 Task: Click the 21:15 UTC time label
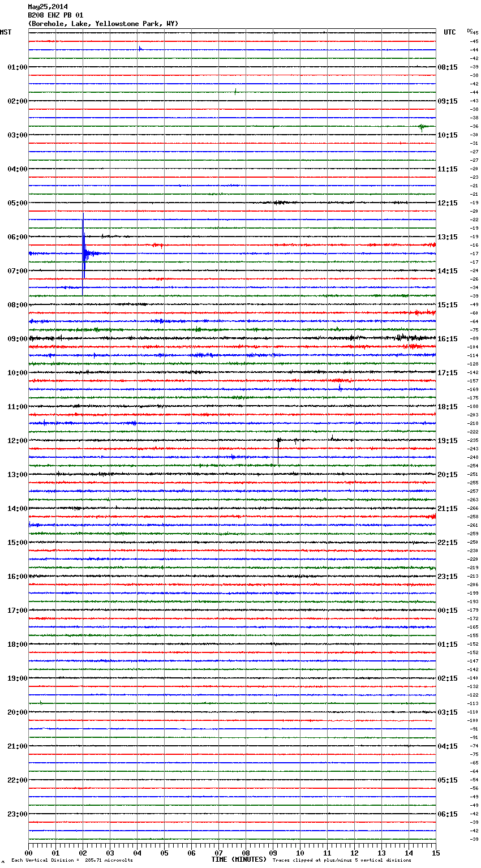click(448, 509)
